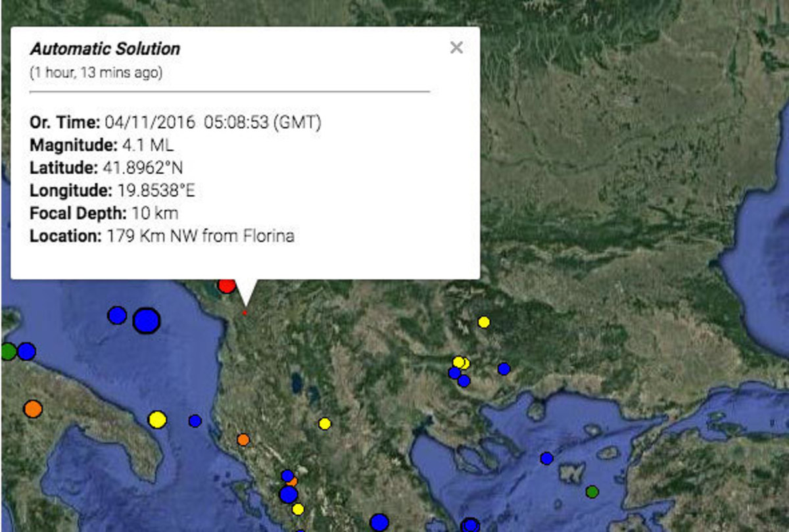Click the isolated blue marker east of the yellow pair

(504, 369)
